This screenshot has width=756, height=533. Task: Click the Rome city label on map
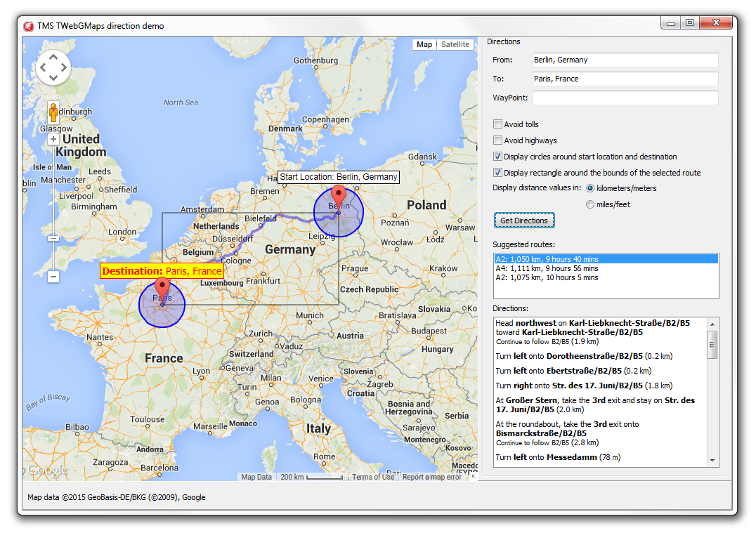(324, 456)
